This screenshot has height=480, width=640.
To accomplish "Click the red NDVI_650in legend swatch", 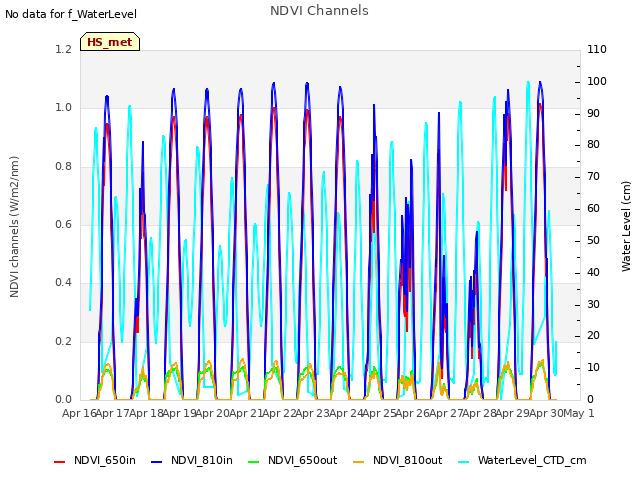I will (60, 462).
